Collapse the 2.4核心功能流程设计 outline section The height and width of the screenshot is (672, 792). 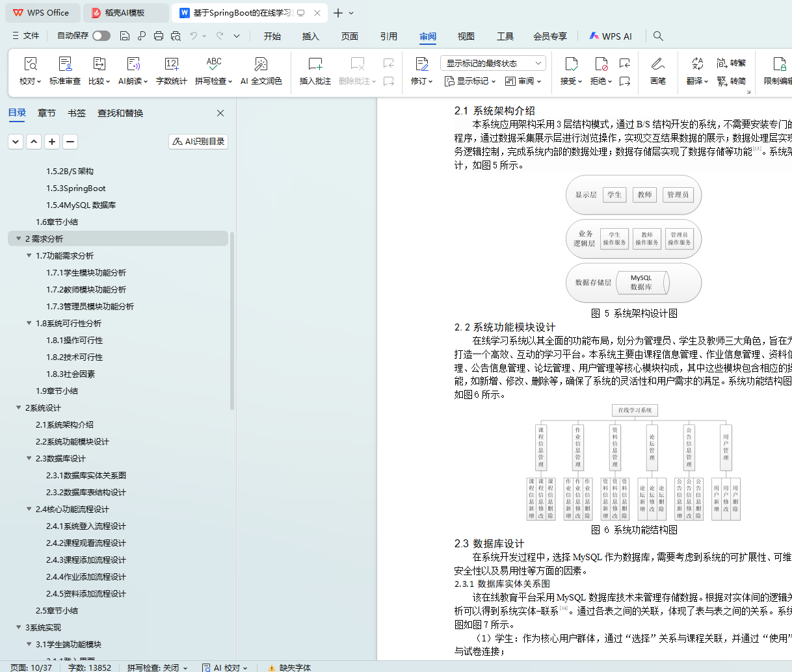pyautogui.click(x=29, y=510)
